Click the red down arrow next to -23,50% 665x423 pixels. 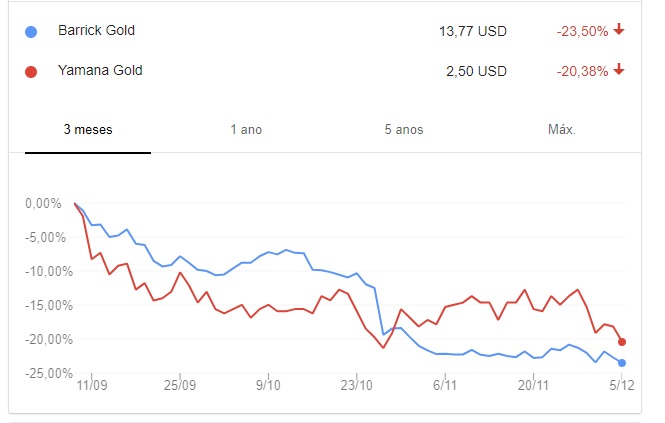point(619,30)
